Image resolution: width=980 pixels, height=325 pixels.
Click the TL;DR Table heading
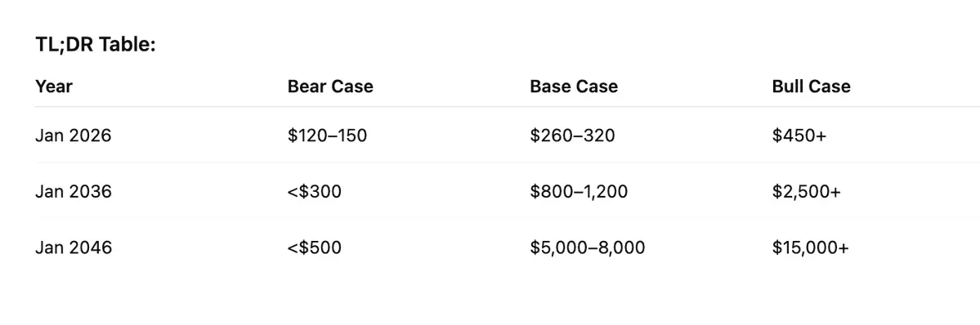95,45
